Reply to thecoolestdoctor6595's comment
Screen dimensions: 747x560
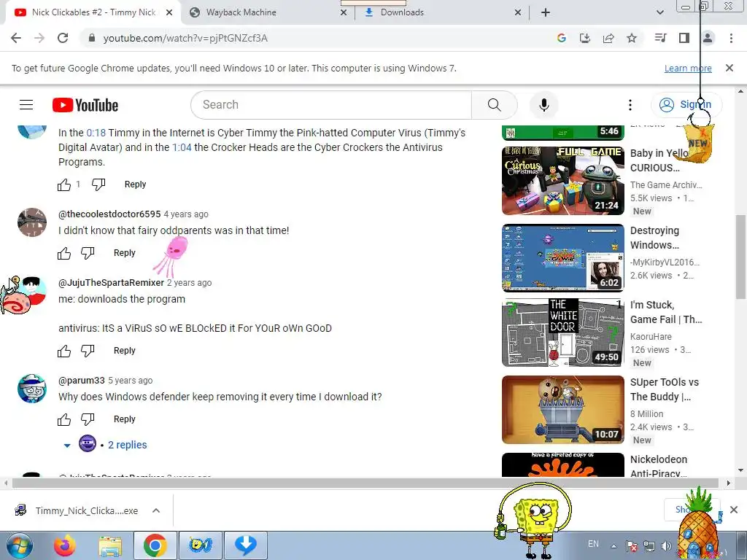pos(124,253)
